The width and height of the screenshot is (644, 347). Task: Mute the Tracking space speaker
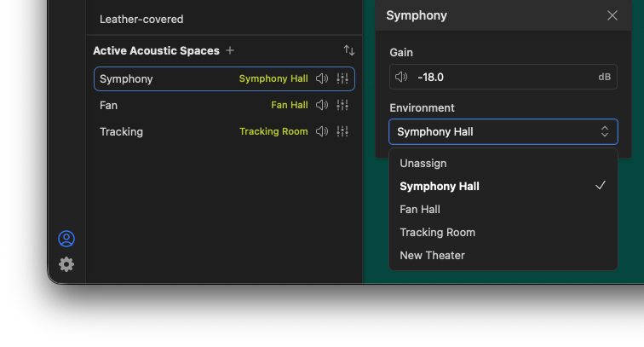click(x=322, y=131)
